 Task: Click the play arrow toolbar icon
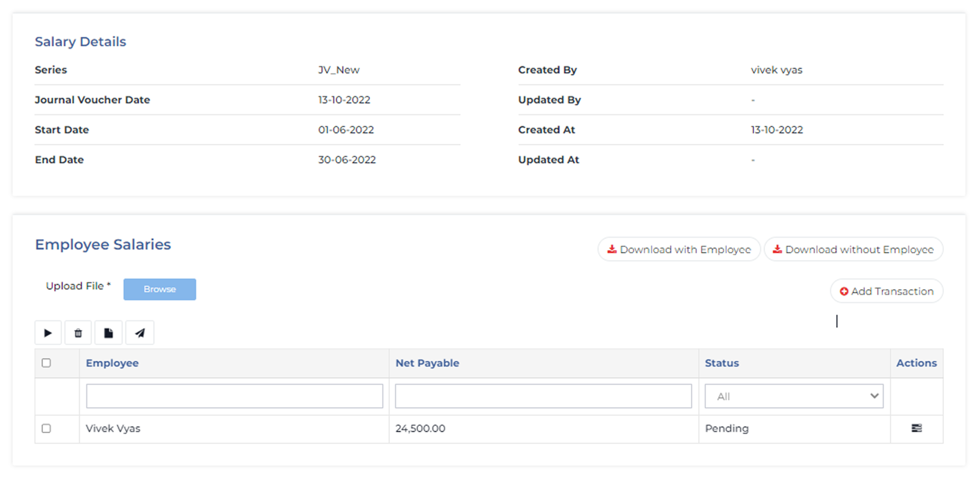[x=48, y=333]
